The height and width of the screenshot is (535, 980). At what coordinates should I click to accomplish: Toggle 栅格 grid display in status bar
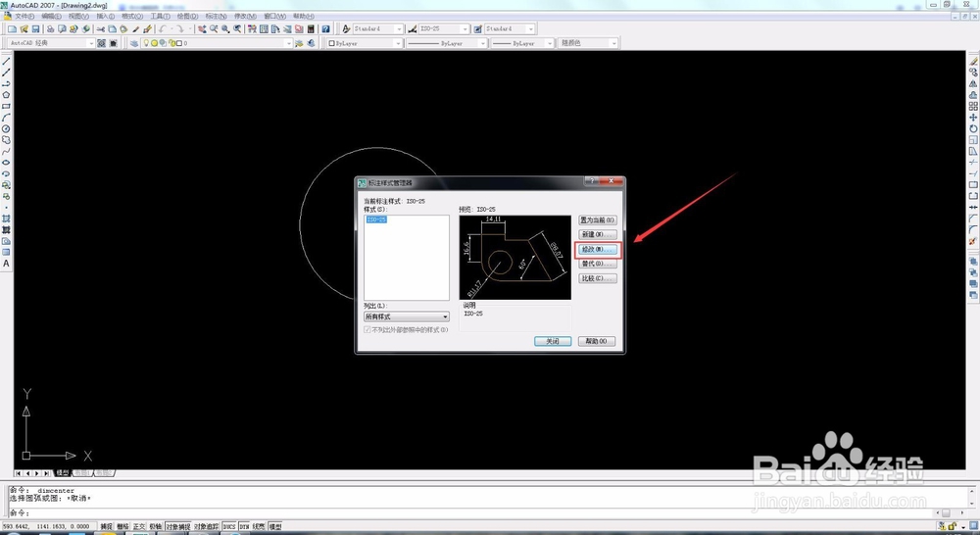click(123, 527)
